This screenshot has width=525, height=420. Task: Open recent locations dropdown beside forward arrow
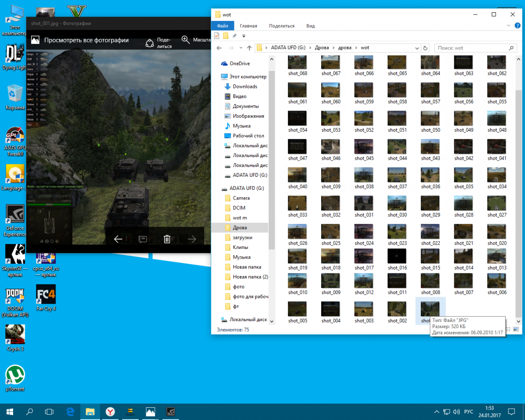(x=241, y=48)
